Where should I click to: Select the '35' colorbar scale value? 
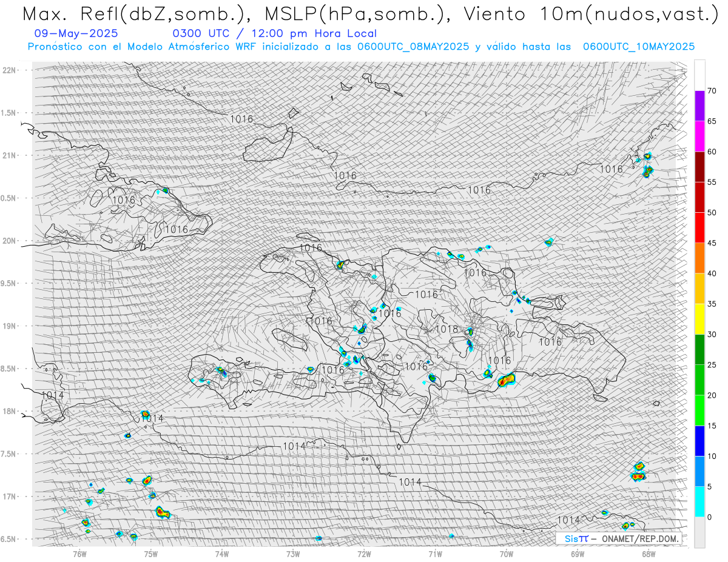click(x=712, y=304)
